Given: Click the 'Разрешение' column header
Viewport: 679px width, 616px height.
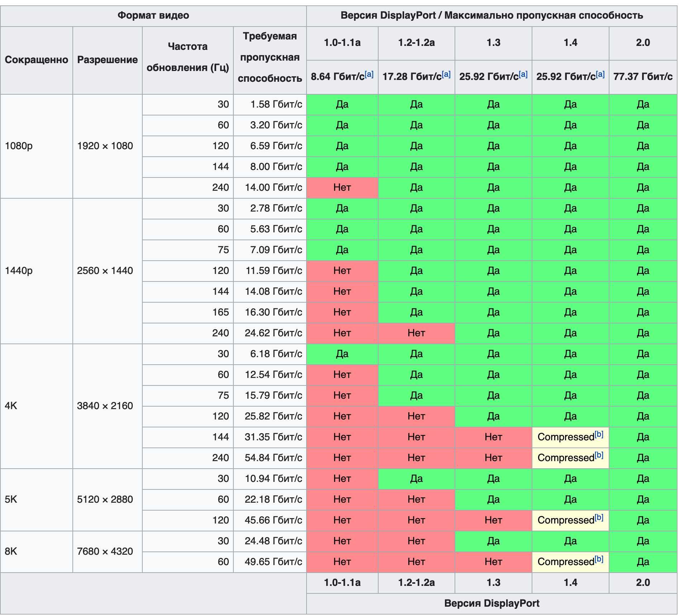Looking at the screenshot, I should point(108,60).
